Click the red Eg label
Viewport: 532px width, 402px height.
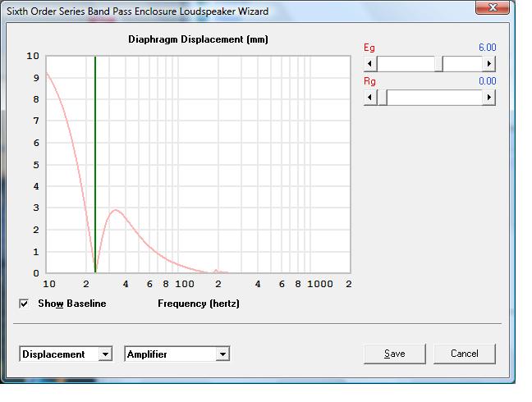pyautogui.click(x=369, y=48)
